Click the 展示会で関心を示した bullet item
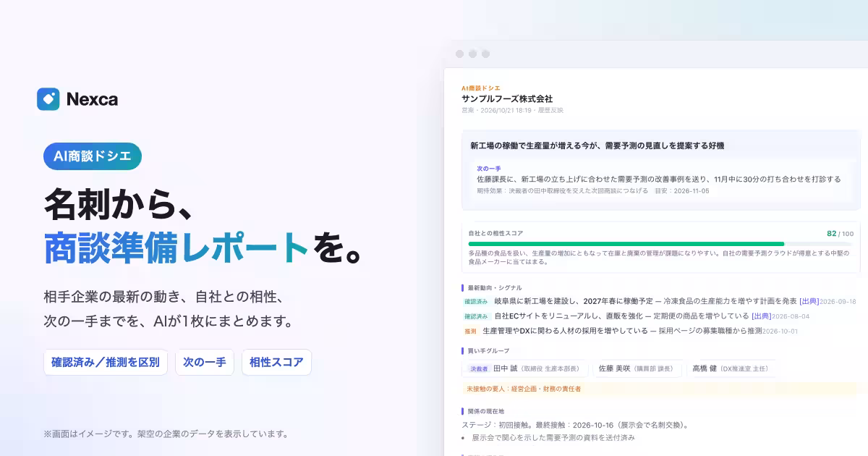 pyautogui.click(x=553, y=438)
